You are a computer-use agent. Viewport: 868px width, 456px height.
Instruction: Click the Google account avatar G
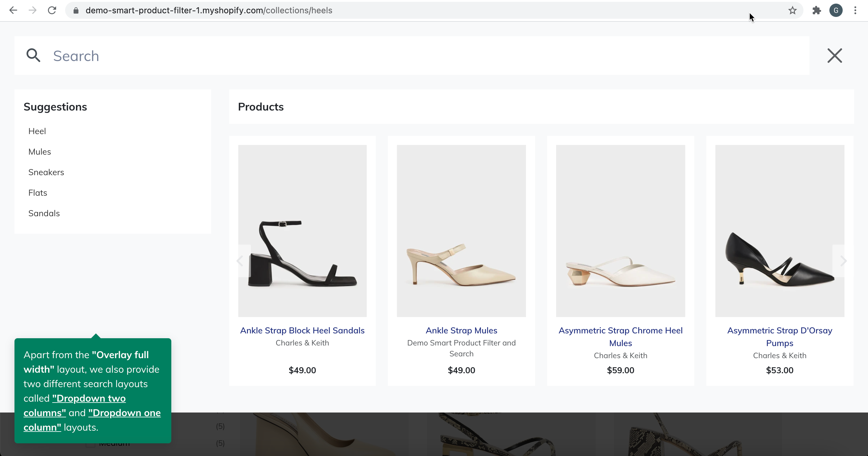(837, 10)
